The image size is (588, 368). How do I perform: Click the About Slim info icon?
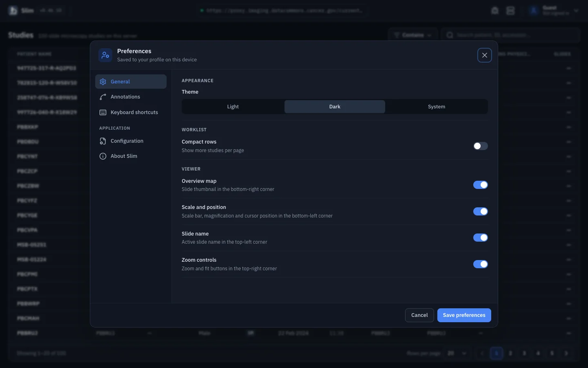(x=103, y=156)
